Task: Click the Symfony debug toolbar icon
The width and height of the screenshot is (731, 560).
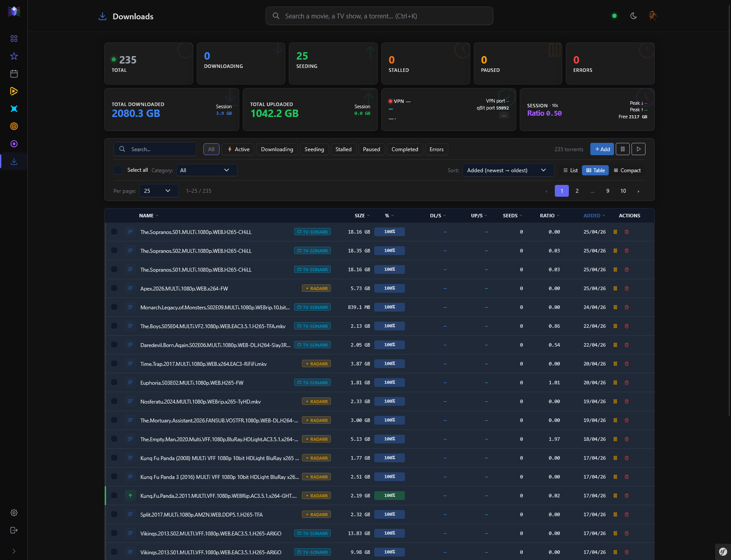Action: point(723,552)
